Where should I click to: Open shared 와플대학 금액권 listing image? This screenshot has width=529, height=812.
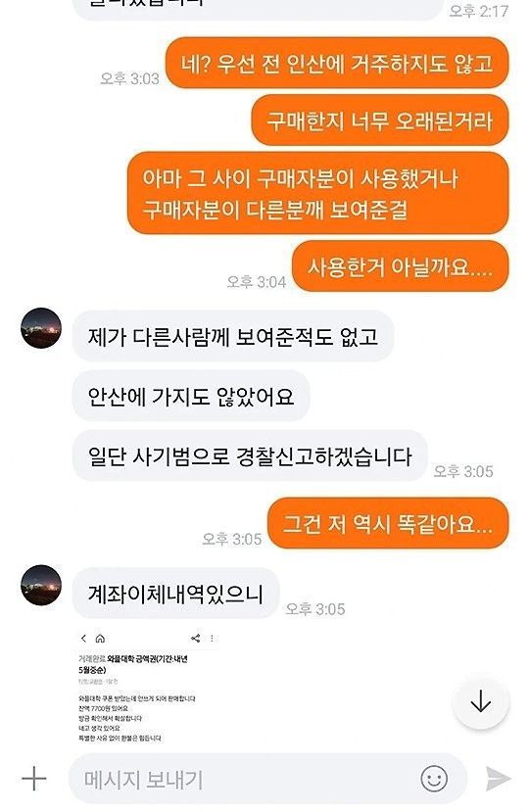point(146,687)
